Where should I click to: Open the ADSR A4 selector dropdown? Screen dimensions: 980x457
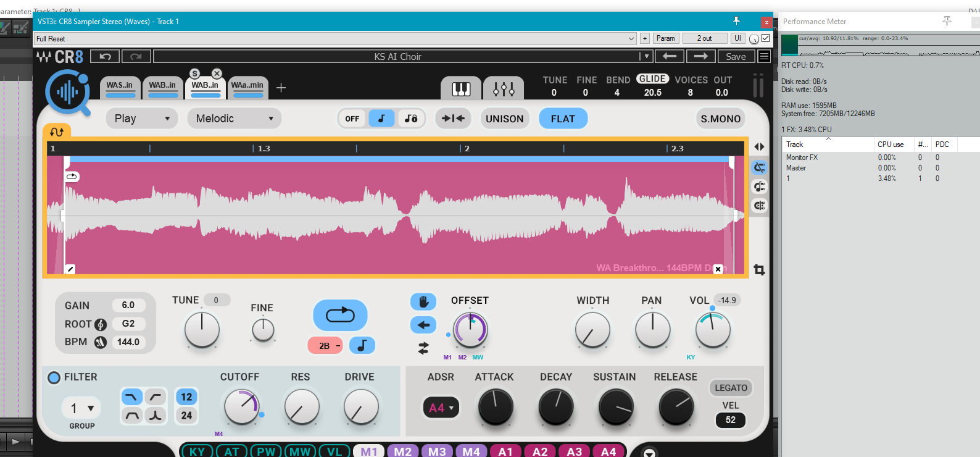click(x=441, y=408)
